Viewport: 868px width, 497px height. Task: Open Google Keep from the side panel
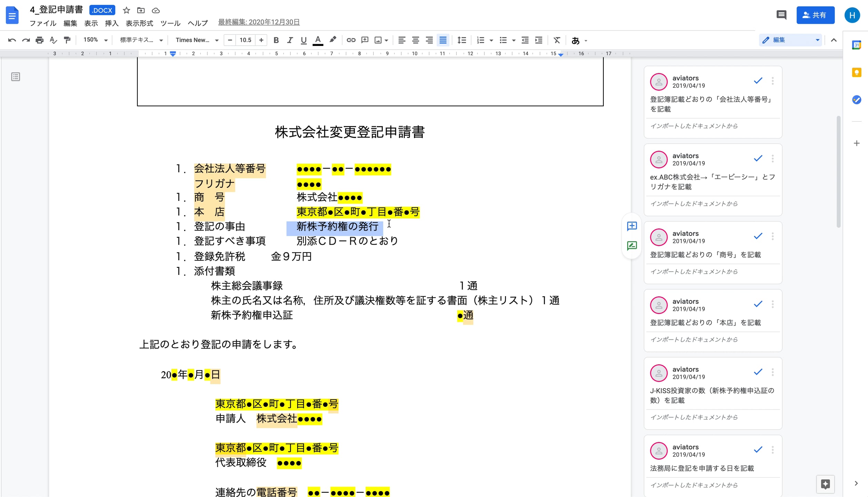point(857,72)
